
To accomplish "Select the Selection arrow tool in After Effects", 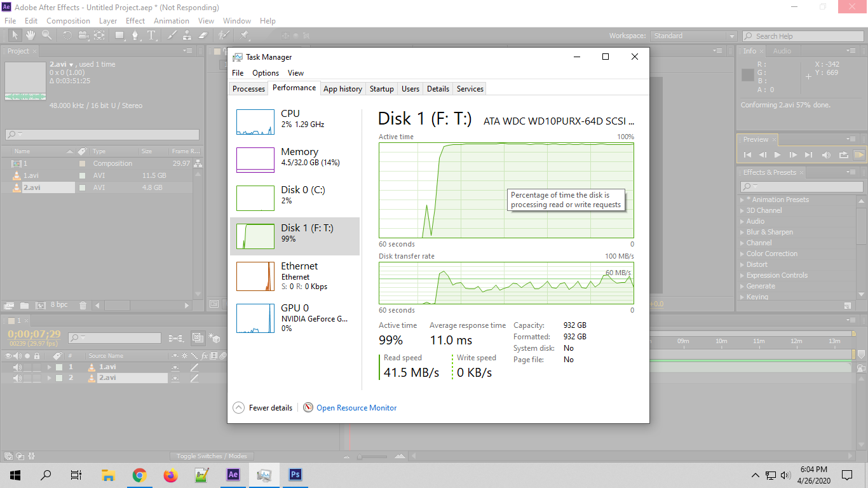I will (15, 36).
